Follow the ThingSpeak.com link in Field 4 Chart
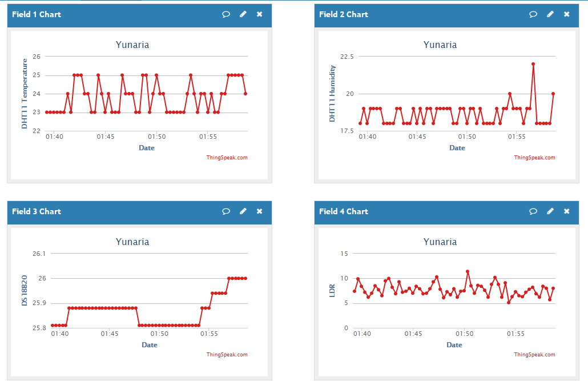 534,355
